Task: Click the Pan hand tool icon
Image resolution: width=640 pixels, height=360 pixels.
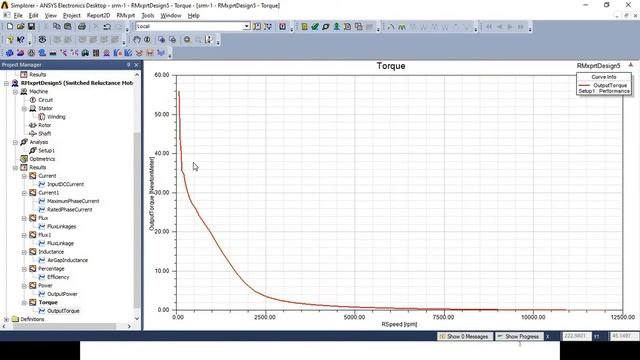Action: pyautogui.click(x=136, y=40)
